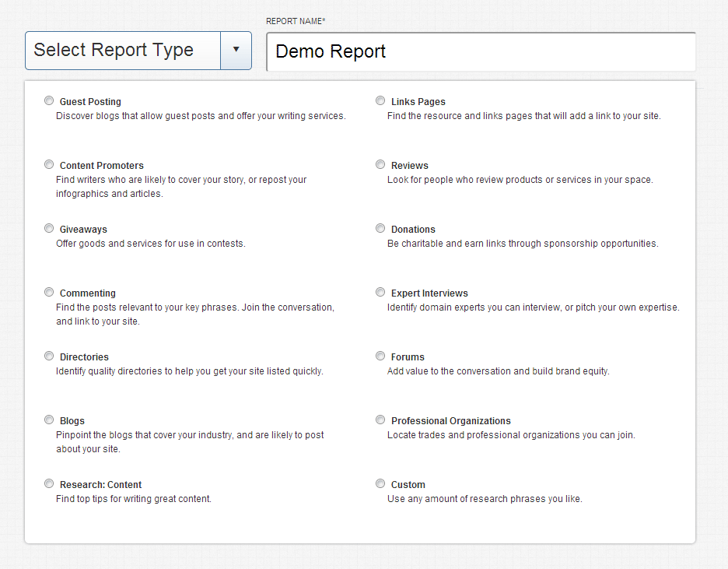
Task: Select Content Promoters radio option
Action: click(x=49, y=165)
